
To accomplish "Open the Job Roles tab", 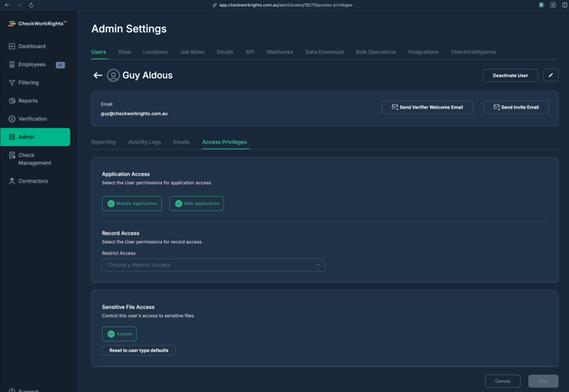I will (x=192, y=52).
